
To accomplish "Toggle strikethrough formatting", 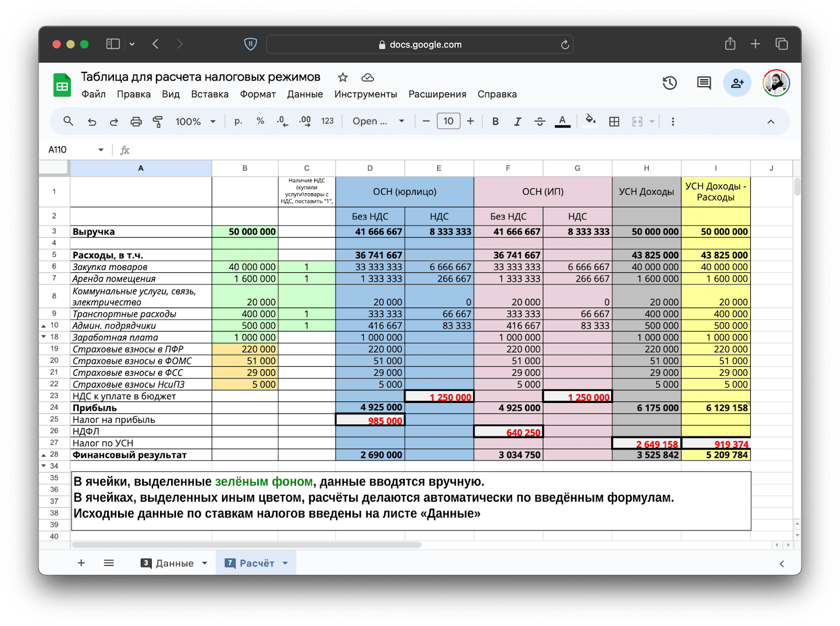I will [540, 122].
